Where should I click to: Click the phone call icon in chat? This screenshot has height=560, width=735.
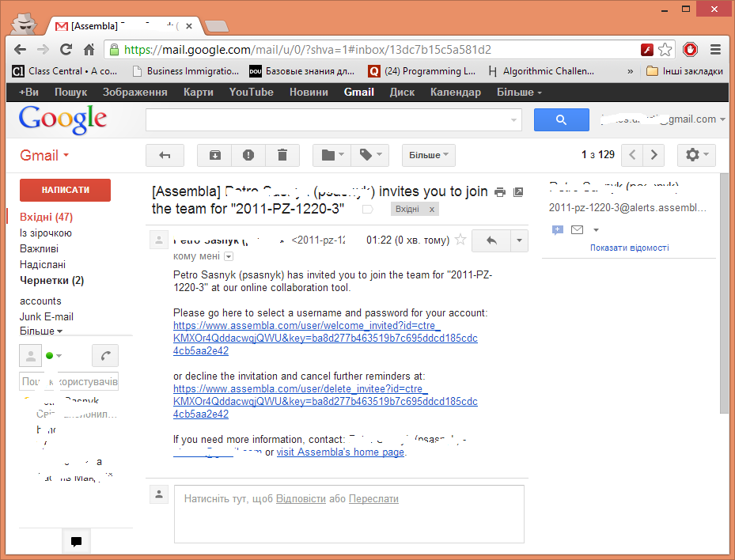[x=105, y=356]
